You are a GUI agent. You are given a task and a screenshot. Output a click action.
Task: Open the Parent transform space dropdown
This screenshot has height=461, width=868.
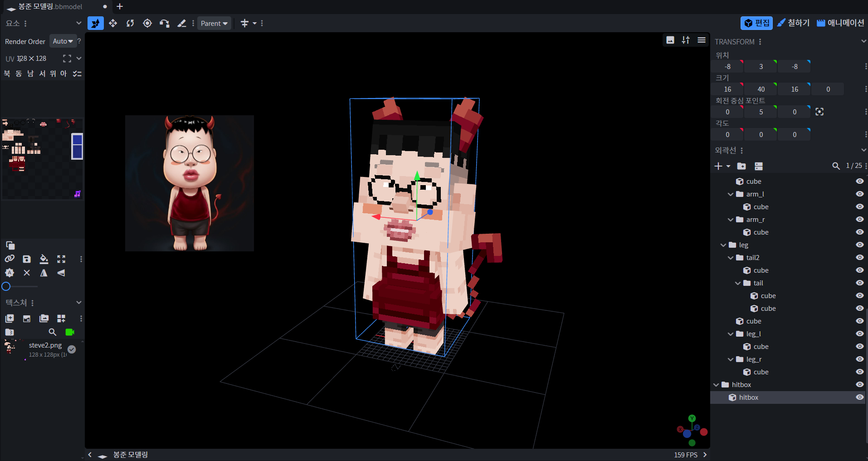coord(215,23)
